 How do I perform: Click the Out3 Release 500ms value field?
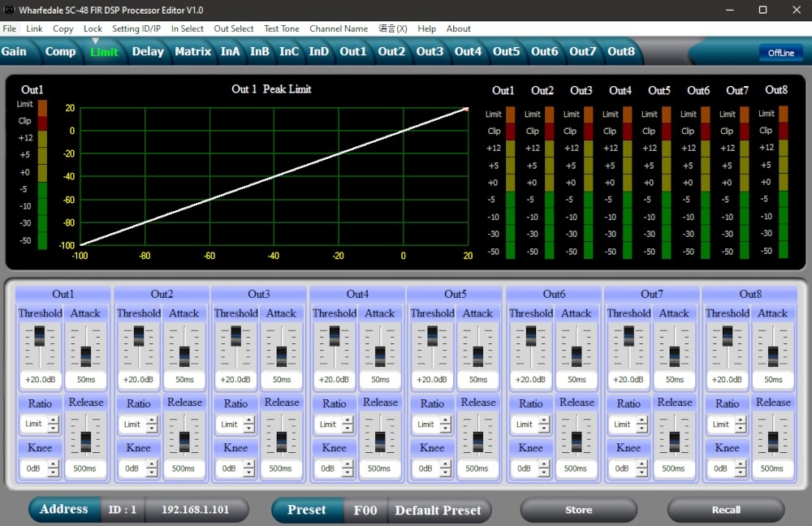pyautogui.click(x=280, y=468)
